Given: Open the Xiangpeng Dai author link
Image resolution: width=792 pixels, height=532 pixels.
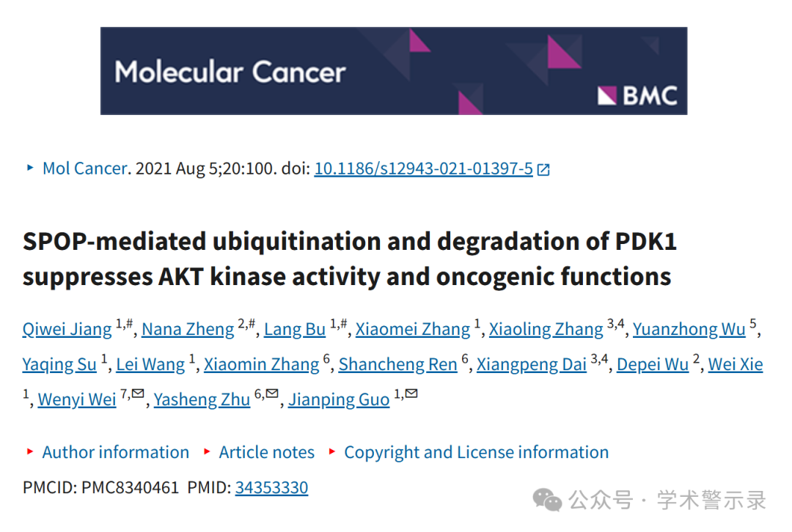Looking at the screenshot, I should click(532, 364).
